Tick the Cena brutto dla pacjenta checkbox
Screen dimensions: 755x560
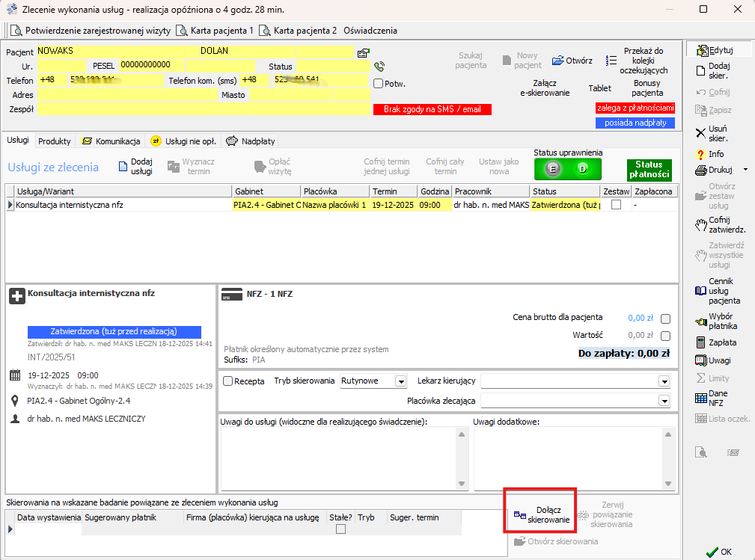click(x=665, y=318)
